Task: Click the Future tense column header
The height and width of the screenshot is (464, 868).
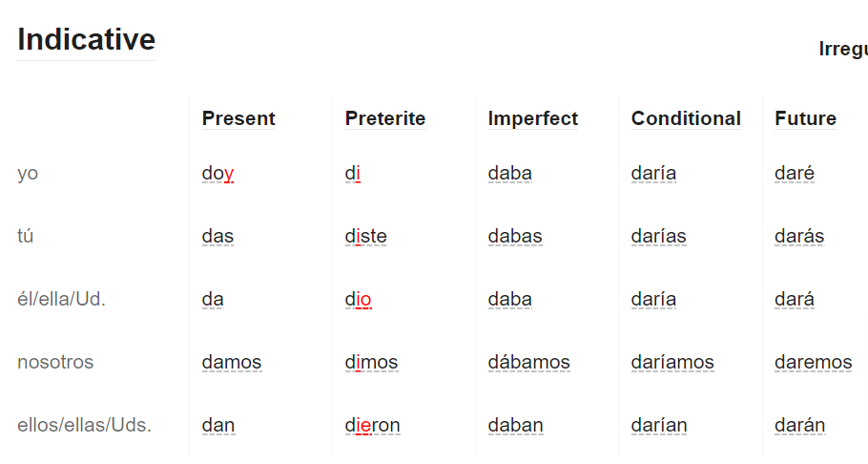Action: coord(805,118)
